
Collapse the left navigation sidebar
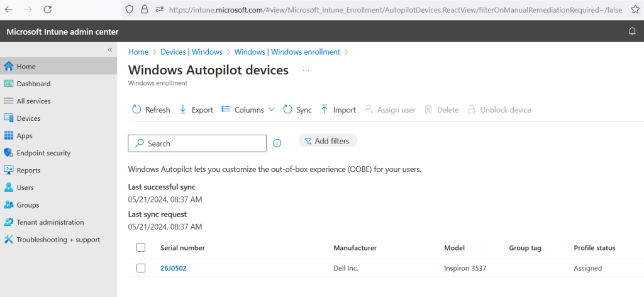coord(109,50)
